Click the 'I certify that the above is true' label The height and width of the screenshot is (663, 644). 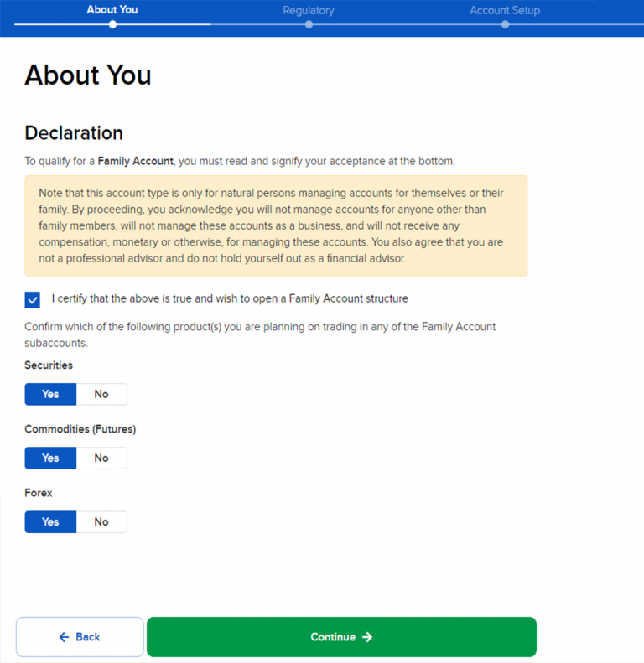click(230, 298)
